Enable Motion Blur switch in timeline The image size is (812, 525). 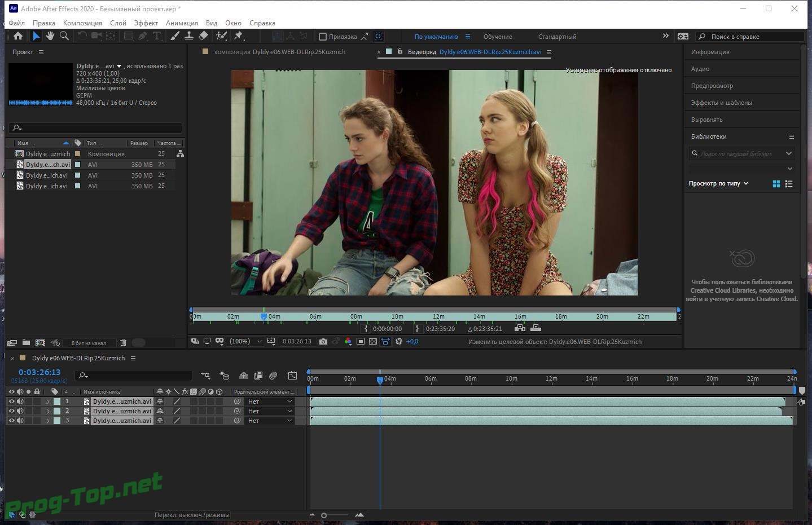(x=273, y=376)
